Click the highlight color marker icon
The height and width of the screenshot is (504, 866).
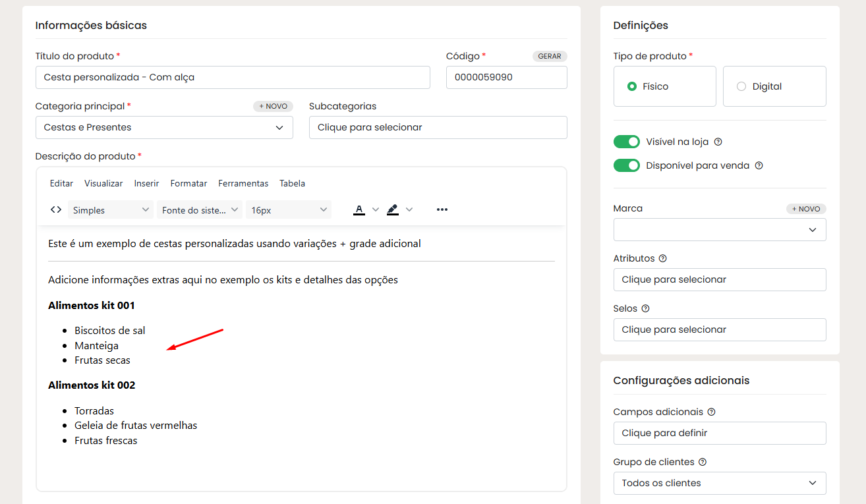point(393,210)
